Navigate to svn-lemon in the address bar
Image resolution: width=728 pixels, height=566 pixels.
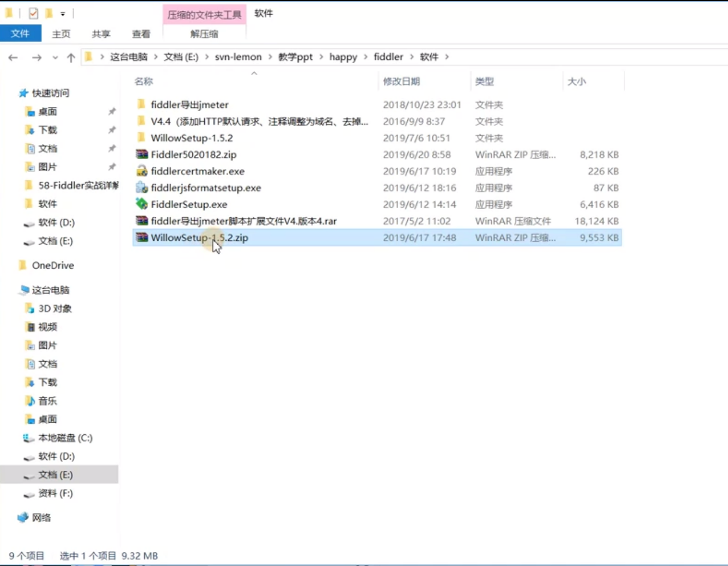pyautogui.click(x=238, y=57)
